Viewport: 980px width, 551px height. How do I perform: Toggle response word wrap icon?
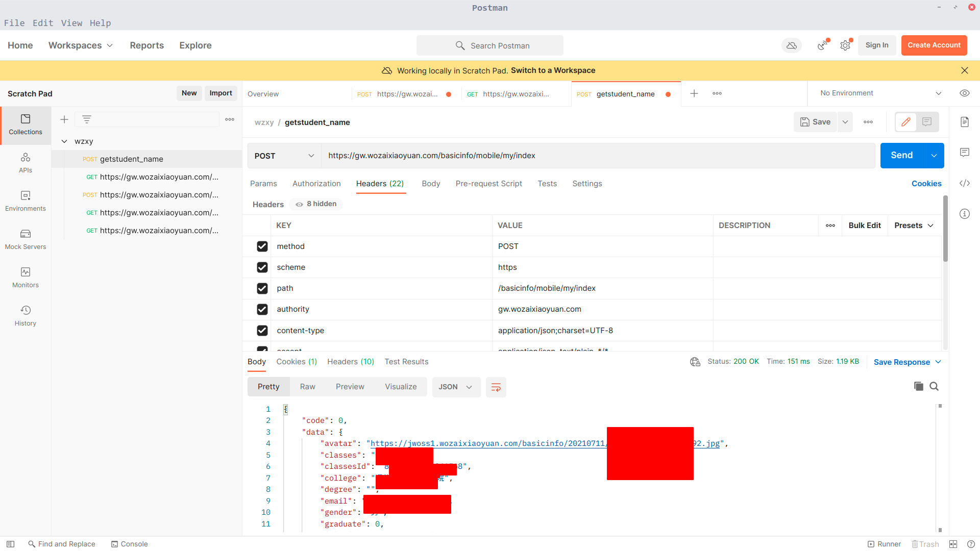coord(496,387)
